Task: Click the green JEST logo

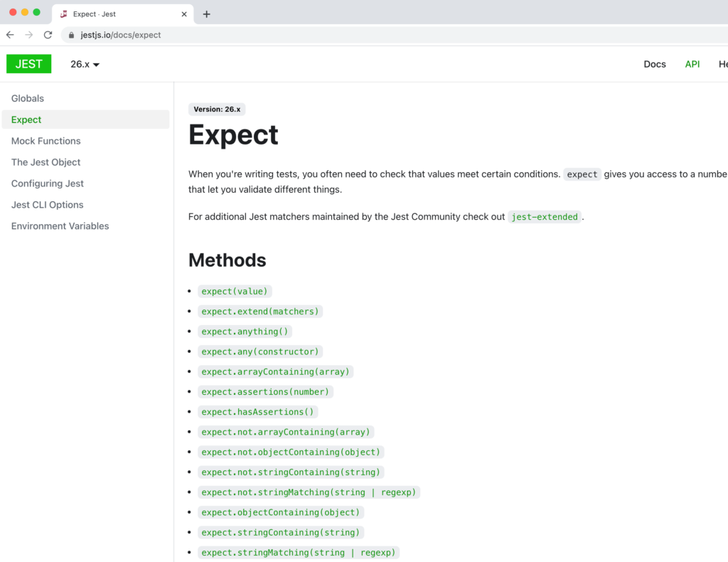Action: pyautogui.click(x=28, y=64)
